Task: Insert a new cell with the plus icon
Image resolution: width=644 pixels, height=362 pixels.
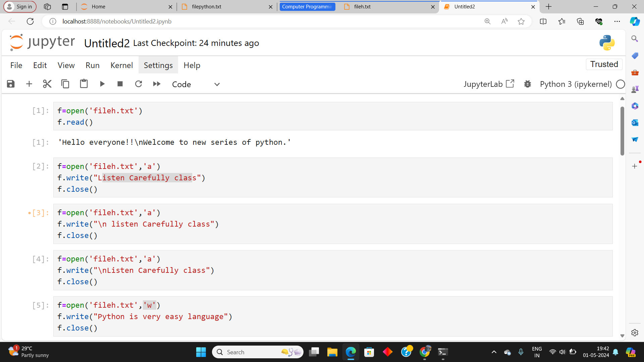Action: pos(29,84)
